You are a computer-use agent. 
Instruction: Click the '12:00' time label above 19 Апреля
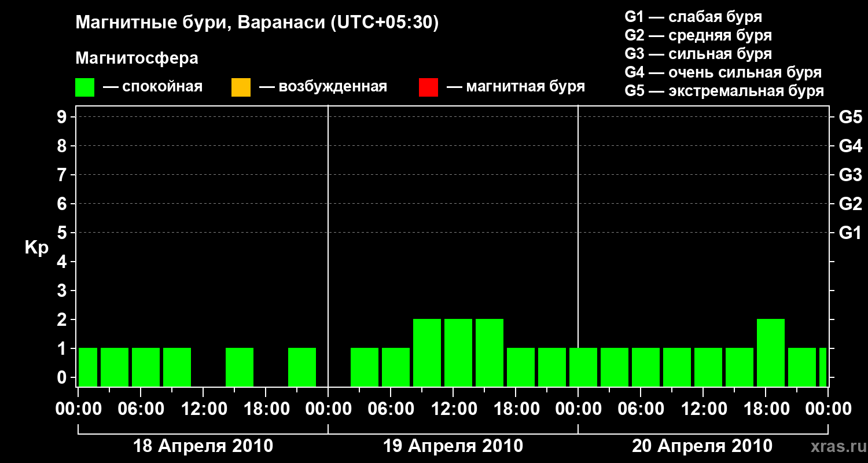click(x=453, y=409)
